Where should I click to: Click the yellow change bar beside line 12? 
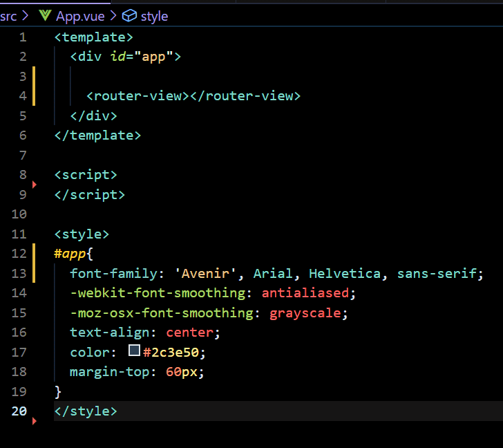coord(34,263)
